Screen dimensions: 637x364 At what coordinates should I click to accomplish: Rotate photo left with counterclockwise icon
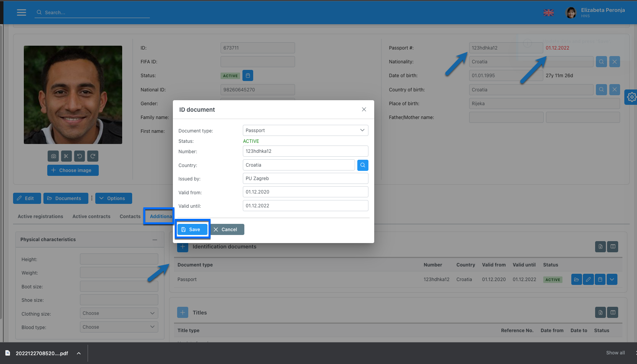pos(80,156)
